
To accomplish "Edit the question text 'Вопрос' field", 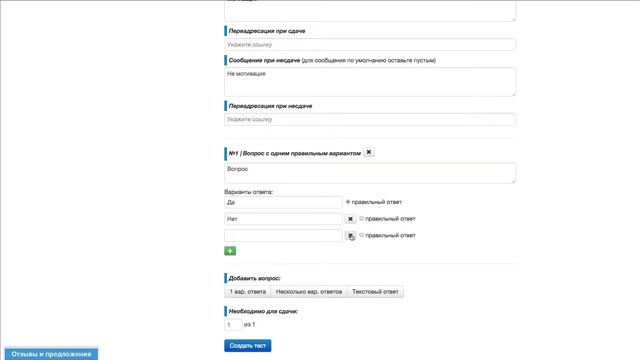I will click(x=370, y=173).
